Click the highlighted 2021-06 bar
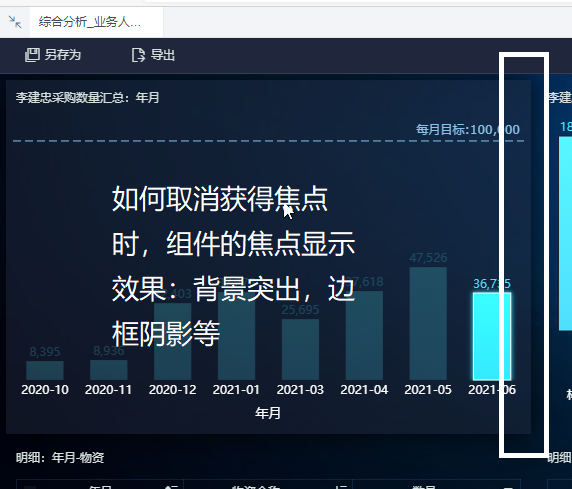The image size is (572, 489). pyautogui.click(x=492, y=336)
